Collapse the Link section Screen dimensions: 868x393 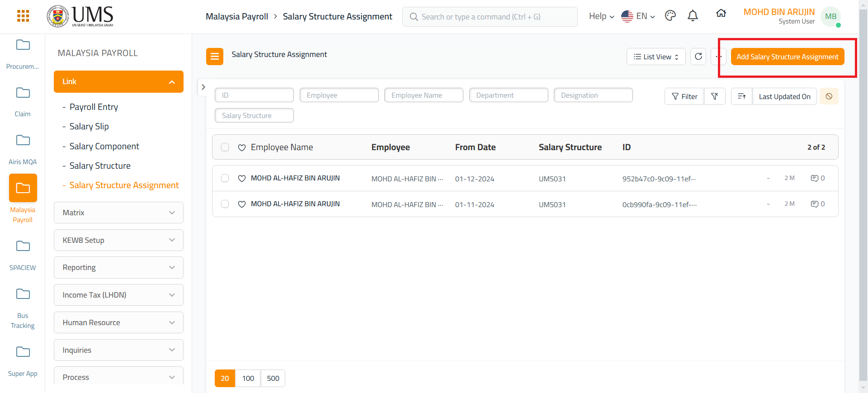pos(118,81)
